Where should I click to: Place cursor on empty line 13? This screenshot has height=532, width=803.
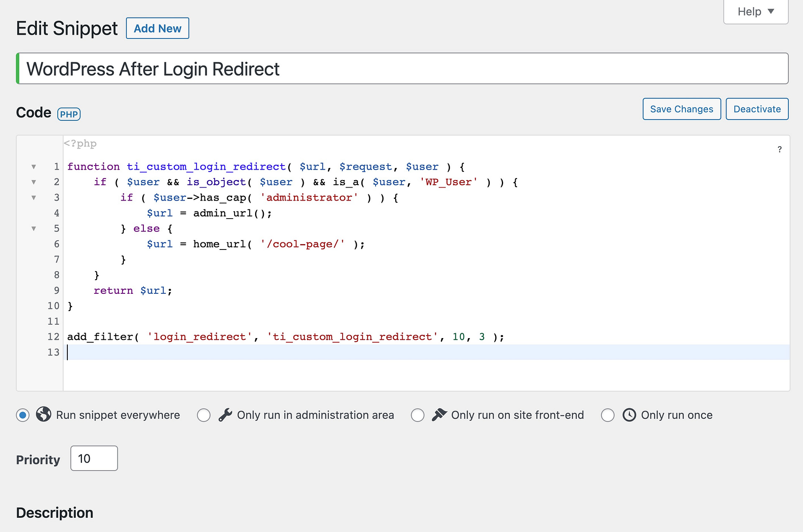427,352
